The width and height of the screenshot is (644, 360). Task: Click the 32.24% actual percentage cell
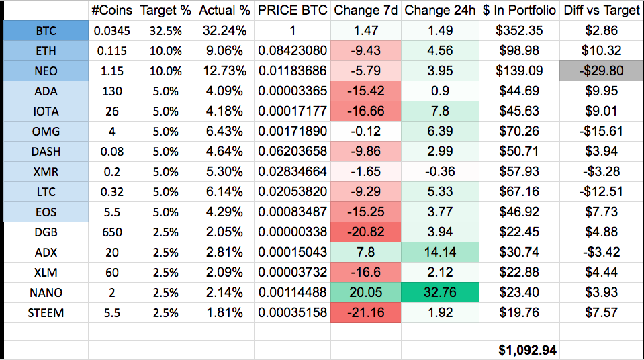click(x=222, y=30)
